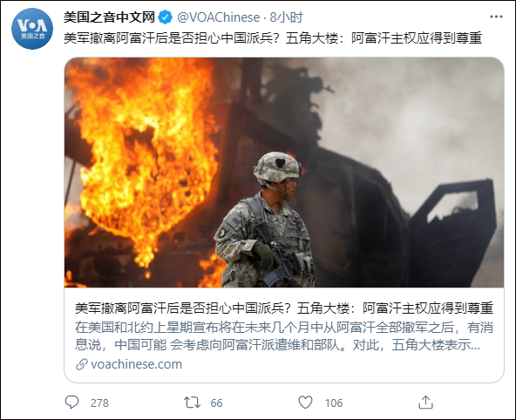Image resolution: width=516 pixels, height=420 pixels.
Task: Click the voachinese.com domain link
Action: point(136,364)
